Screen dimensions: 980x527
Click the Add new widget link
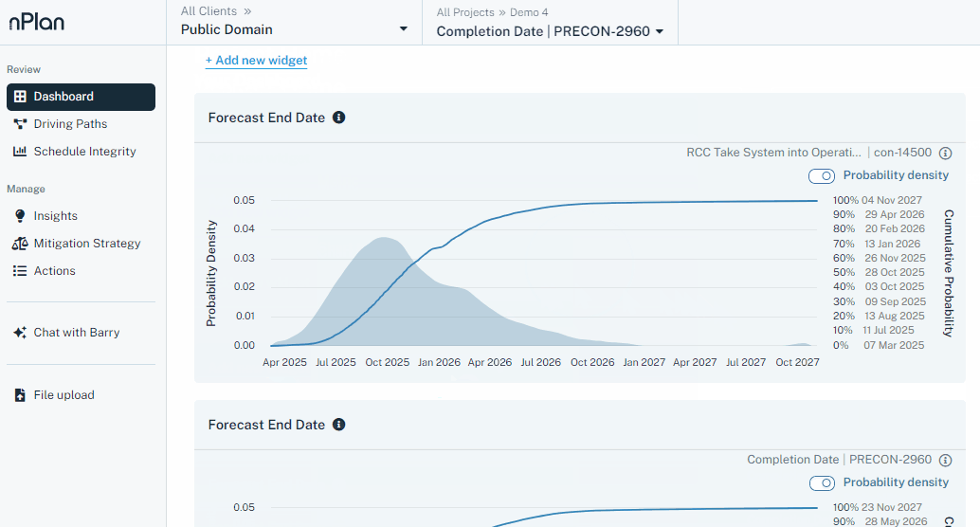tap(256, 61)
